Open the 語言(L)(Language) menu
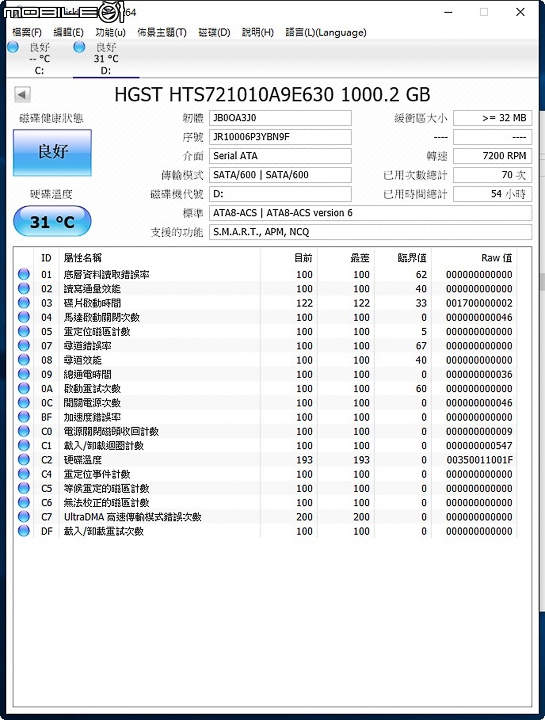 click(326, 32)
